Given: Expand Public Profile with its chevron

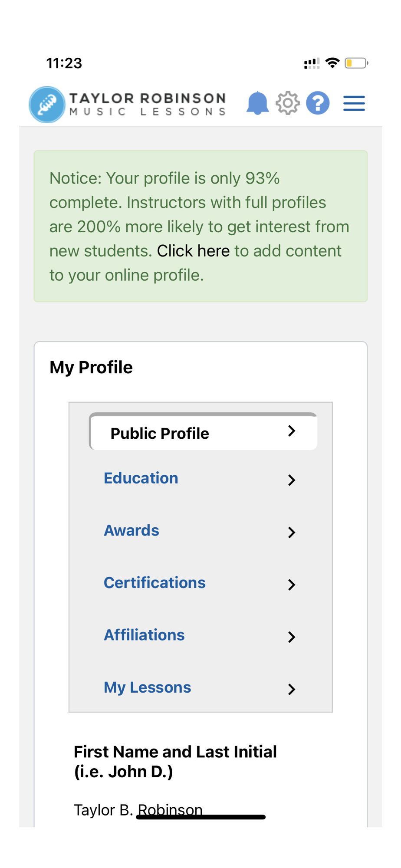Looking at the screenshot, I should [292, 431].
